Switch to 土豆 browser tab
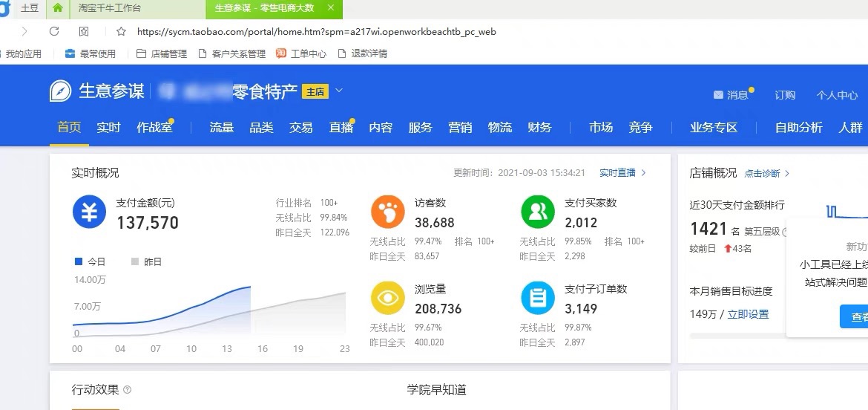868x410 pixels. pyautogui.click(x=30, y=8)
